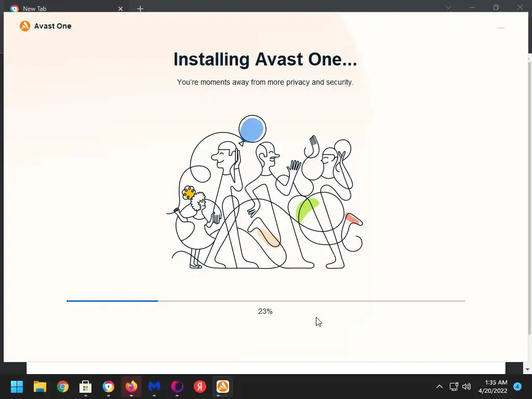The height and width of the screenshot is (399, 532).
Task: Click the browser page scrollbar down arrow
Action: [x=527, y=369]
